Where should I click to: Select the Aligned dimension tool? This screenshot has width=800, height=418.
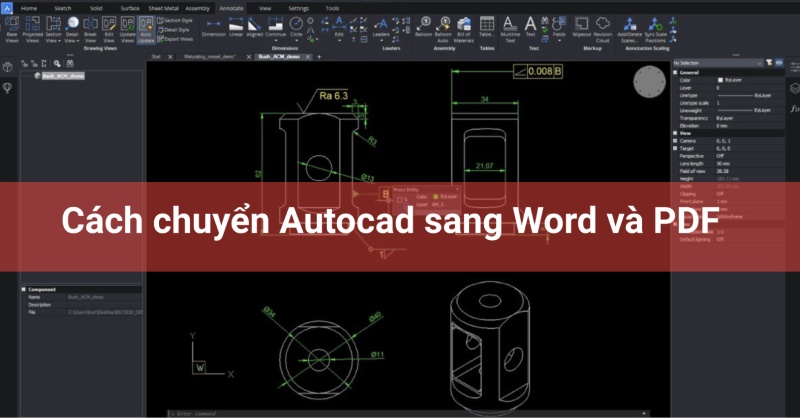click(x=255, y=28)
